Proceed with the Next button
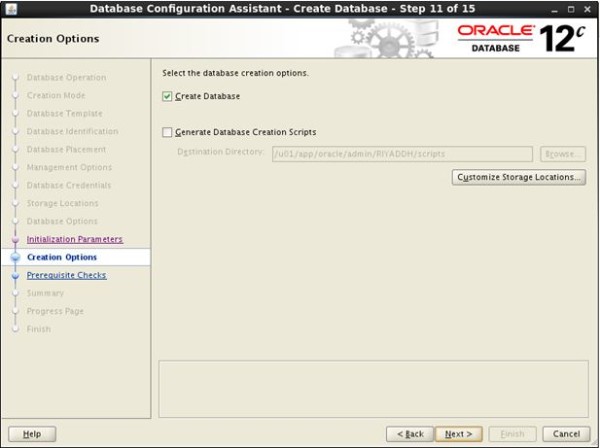600x448 pixels. (458, 434)
